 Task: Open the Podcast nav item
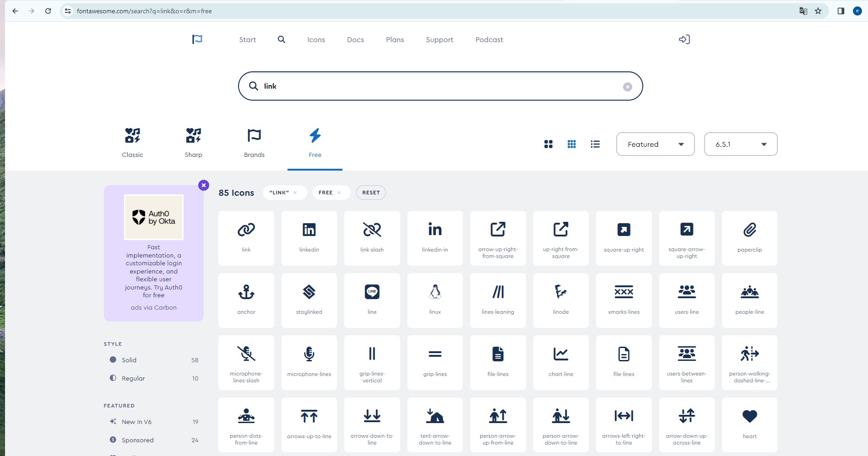coord(489,40)
